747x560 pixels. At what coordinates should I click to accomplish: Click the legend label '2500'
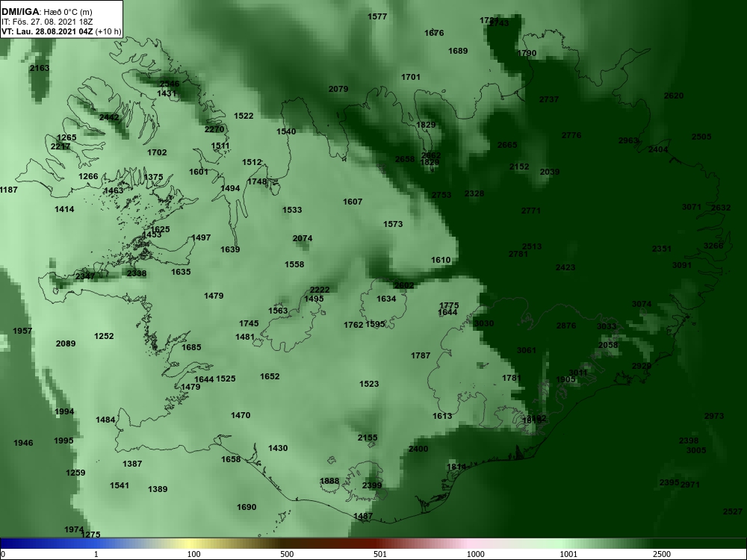(662, 554)
